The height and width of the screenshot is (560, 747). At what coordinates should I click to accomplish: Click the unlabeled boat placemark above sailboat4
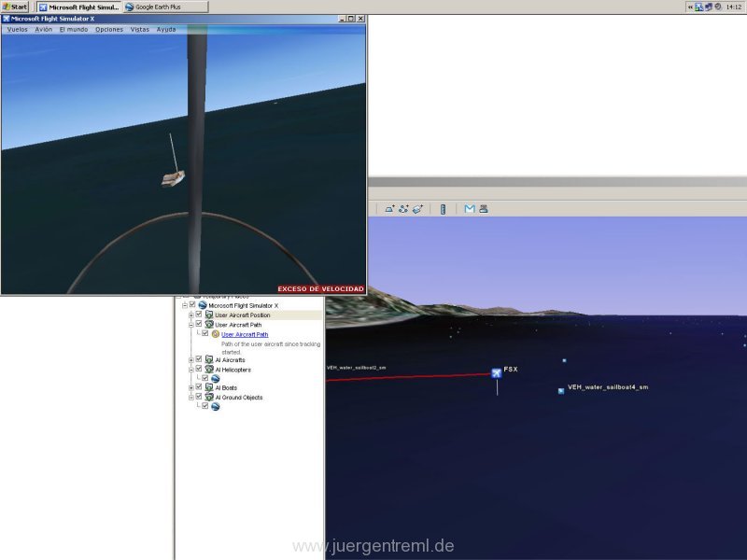point(565,360)
